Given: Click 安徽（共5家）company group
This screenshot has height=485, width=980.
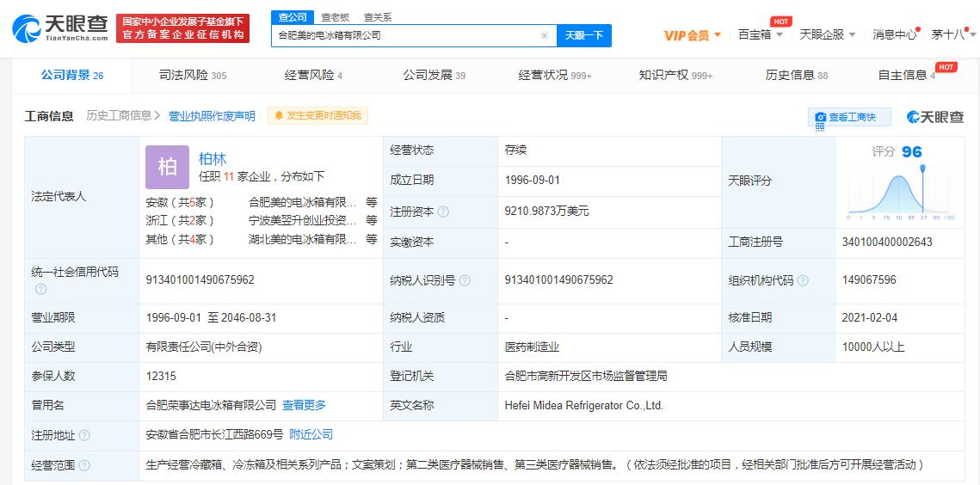Looking at the screenshot, I should (x=180, y=202).
